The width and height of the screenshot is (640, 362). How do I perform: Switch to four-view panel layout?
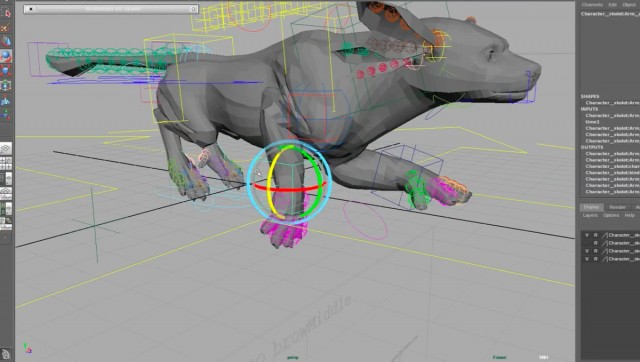tap(6, 164)
